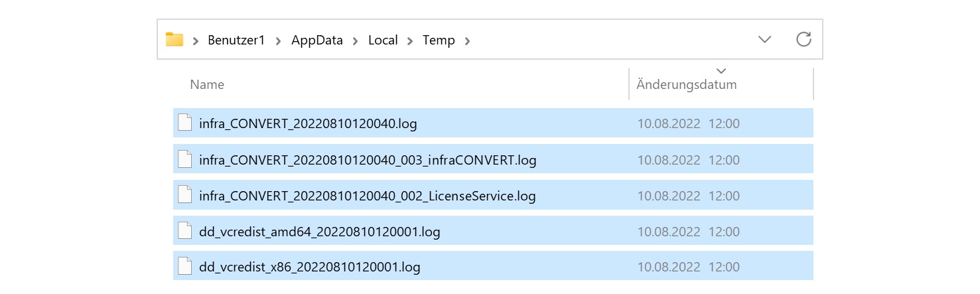Click file icon of infra_CONVERT_20220810120040.log
Image resolution: width=980 pixels, height=294 pixels.
(x=185, y=123)
